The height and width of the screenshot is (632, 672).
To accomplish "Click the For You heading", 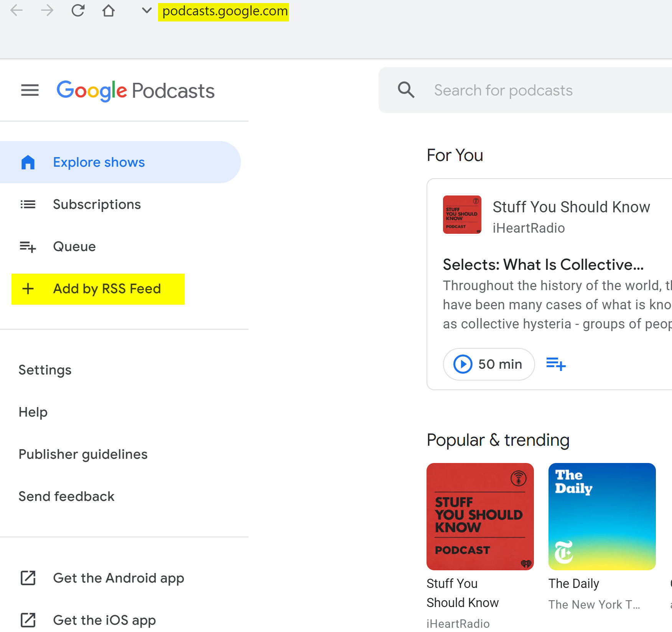I will (455, 155).
